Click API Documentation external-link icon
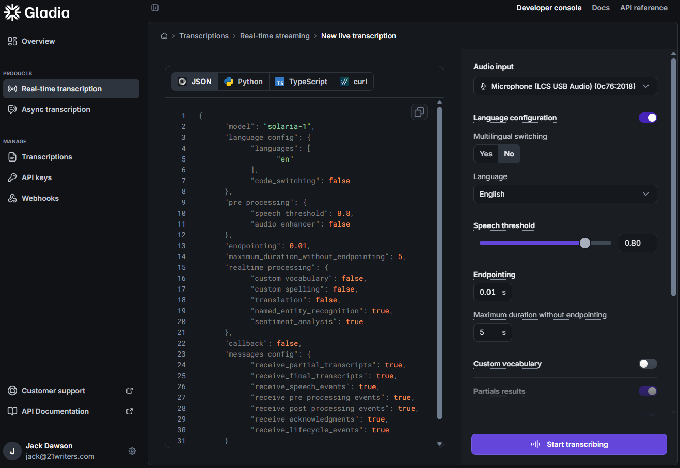The width and height of the screenshot is (680, 468). tap(129, 411)
